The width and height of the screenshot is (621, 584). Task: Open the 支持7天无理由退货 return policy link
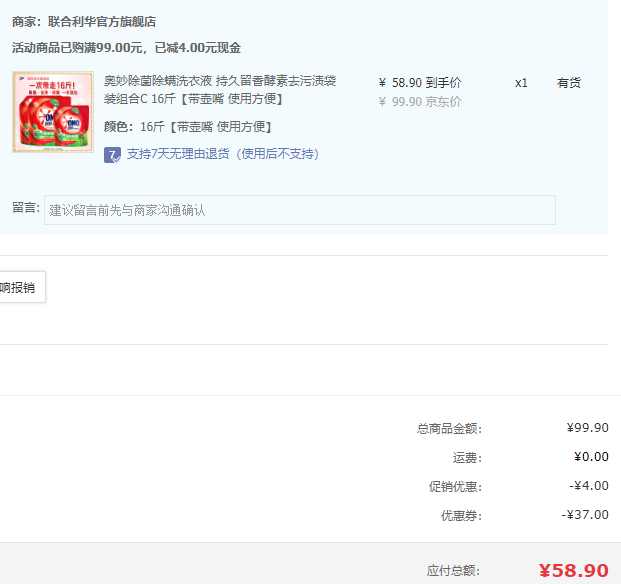tap(223, 154)
